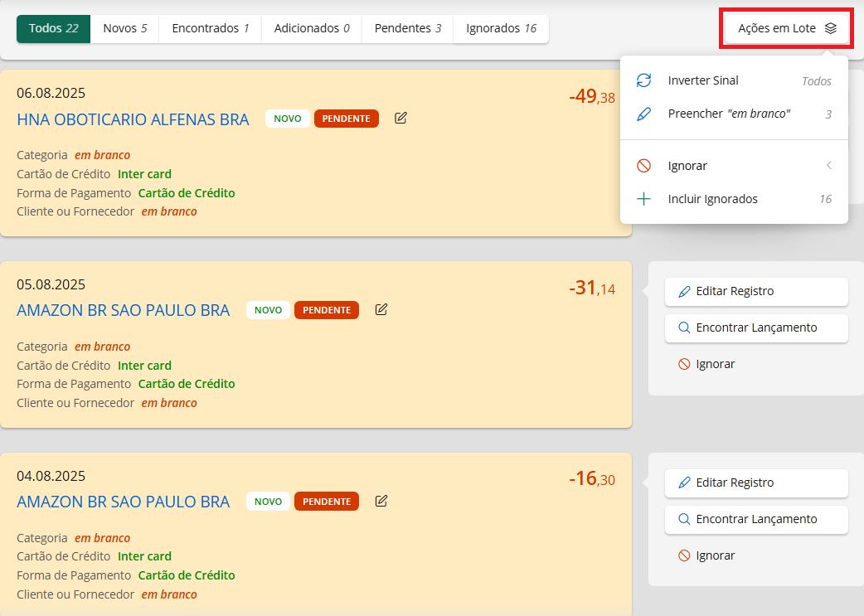Click PENDENTE badge on 05.08.2025 entry
This screenshot has width=864, height=616.
[327, 310]
